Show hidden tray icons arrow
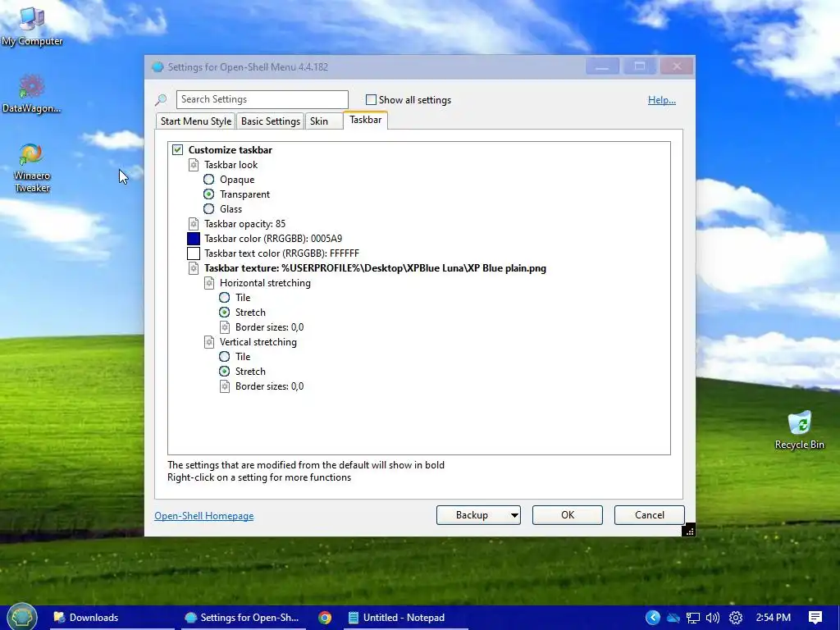This screenshot has height=630, width=840. (652, 618)
